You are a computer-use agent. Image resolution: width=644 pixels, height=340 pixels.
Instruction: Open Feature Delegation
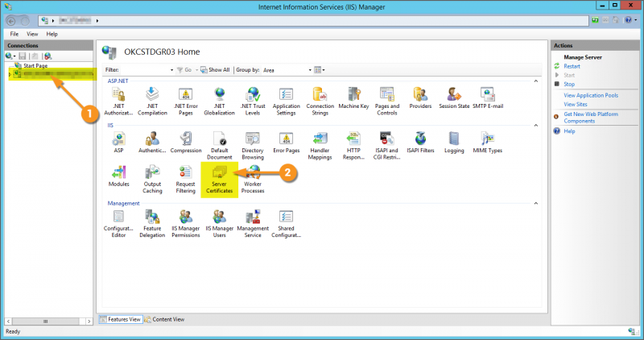(152, 224)
